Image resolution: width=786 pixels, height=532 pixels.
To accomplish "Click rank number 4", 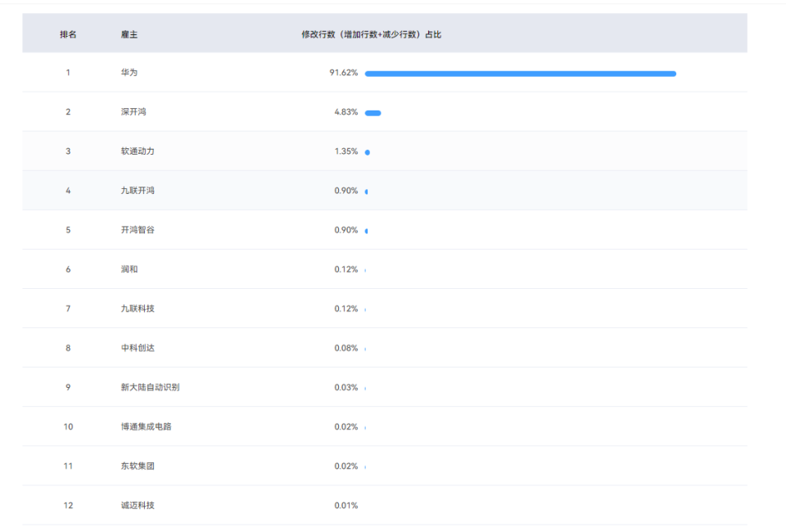I will tap(68, 191).
